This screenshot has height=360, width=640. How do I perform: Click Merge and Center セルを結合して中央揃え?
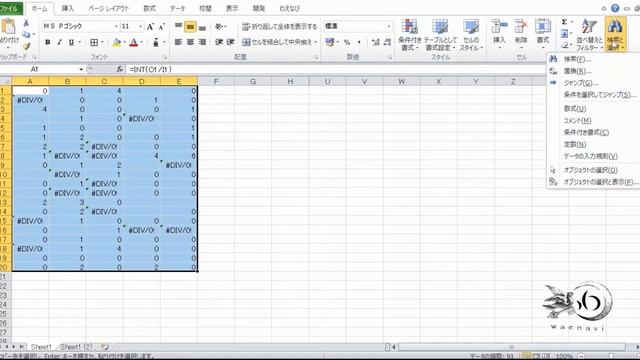(x=277, y=42)
